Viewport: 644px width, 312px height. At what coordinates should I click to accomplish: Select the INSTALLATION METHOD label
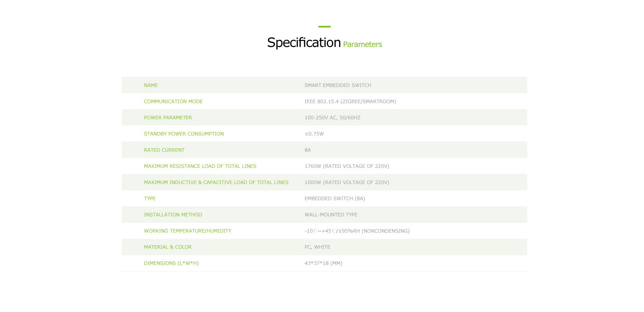pos(173,215)
